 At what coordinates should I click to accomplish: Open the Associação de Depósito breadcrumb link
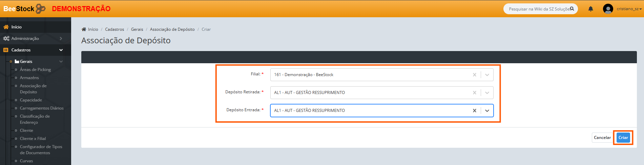(172, 29)
